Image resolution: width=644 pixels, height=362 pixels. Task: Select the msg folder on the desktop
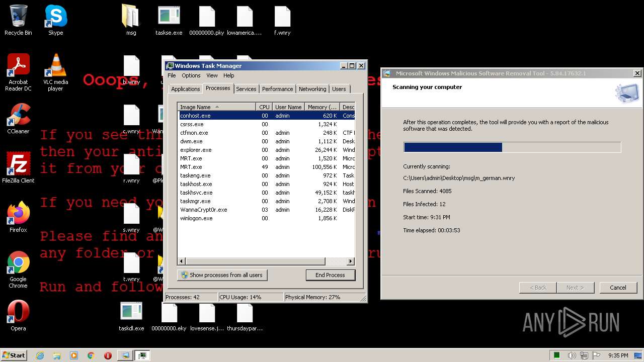[131, 20]
